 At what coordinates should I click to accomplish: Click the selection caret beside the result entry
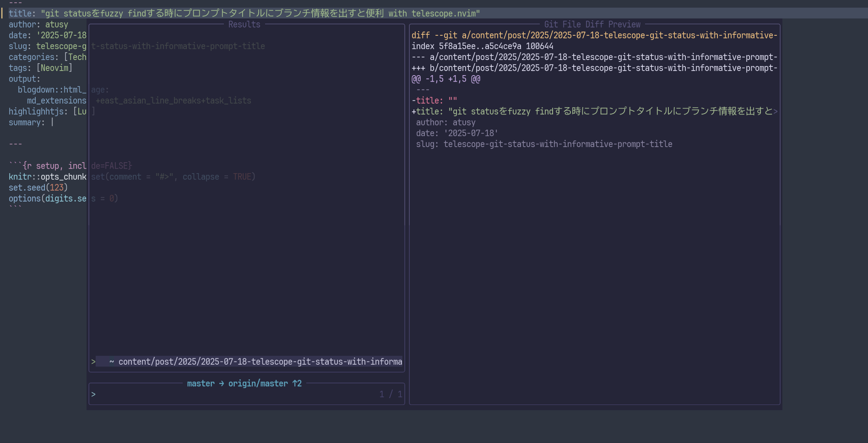tap(93, 362)
